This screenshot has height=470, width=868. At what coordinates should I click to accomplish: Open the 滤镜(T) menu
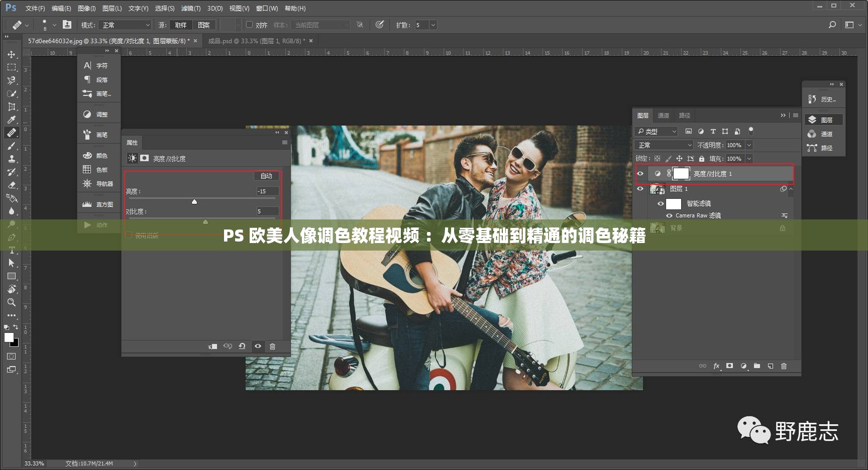tap(191, 9)
